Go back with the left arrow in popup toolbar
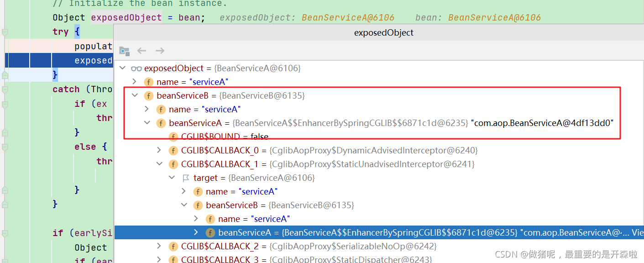 (x=142, y=51)
